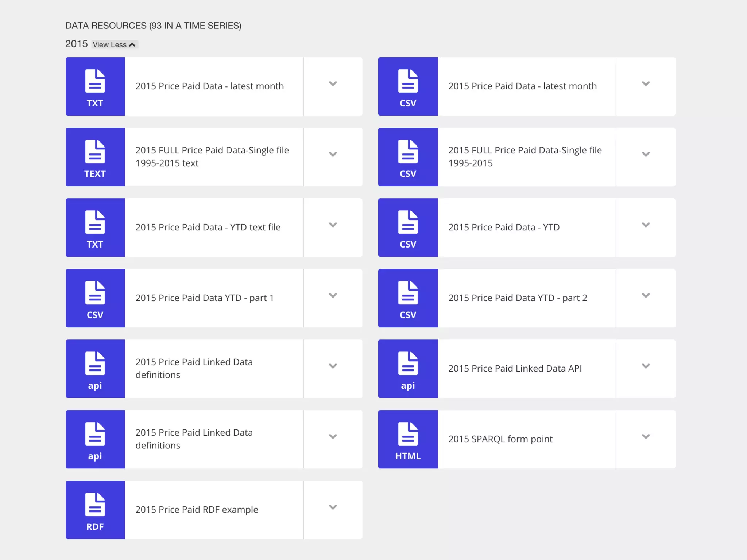Click CSV icon for 2015 Price Paid Data - YTD
The width and height of the screenshot is (747, 560).
click(408, 227)
